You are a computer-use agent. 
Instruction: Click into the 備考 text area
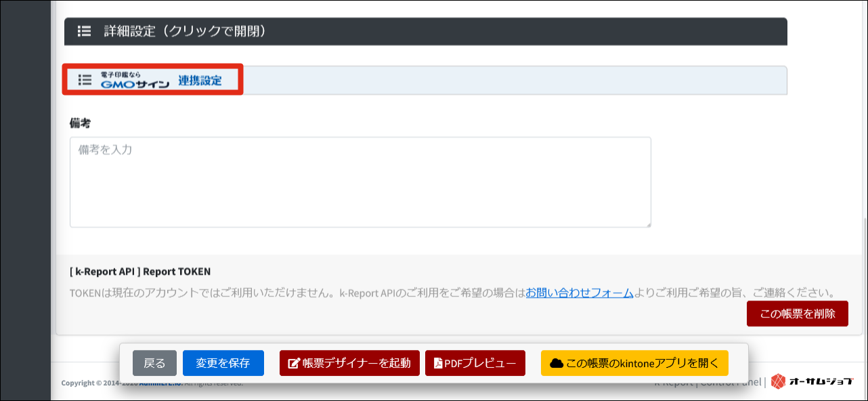360,182
